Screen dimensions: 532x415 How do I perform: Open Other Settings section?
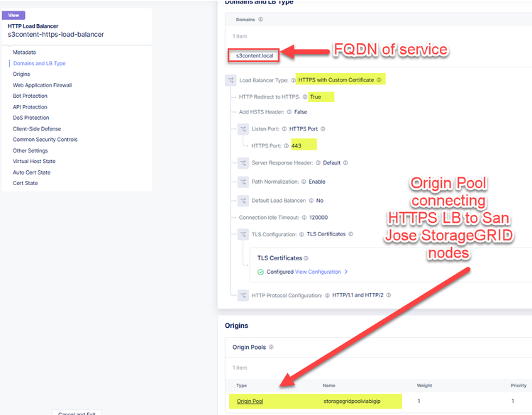tap(31, 150)
